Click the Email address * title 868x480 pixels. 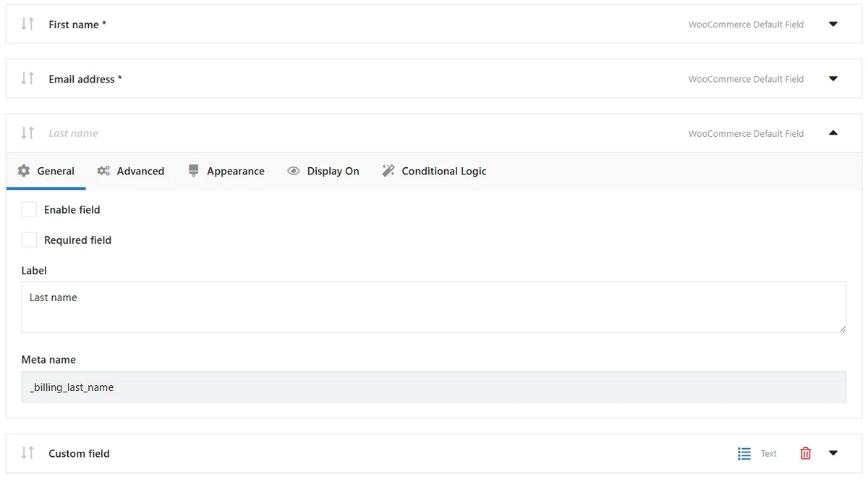click(85, 79)
